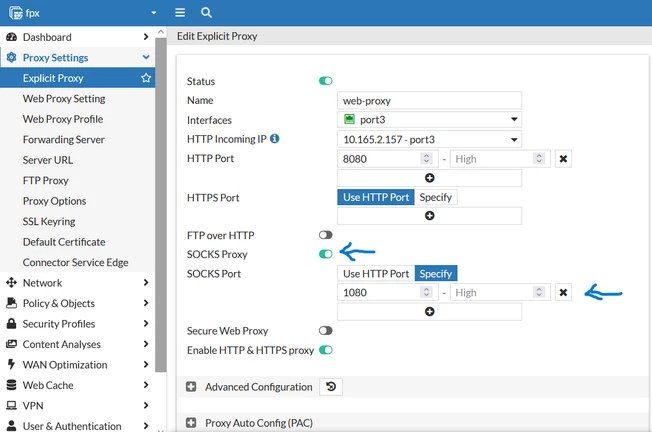
Task: Select Specify for SOCKS Port
Action: tap(436, 274)
